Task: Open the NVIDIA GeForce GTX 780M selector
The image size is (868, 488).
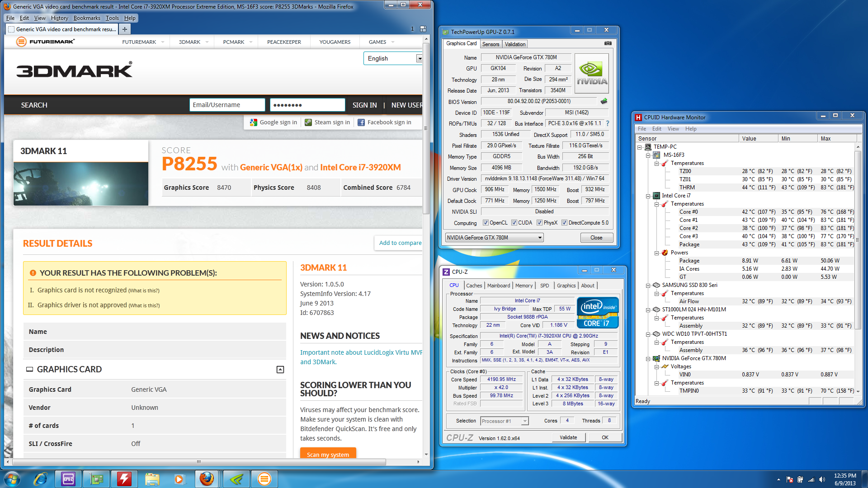Action: (x=494, y=238)
